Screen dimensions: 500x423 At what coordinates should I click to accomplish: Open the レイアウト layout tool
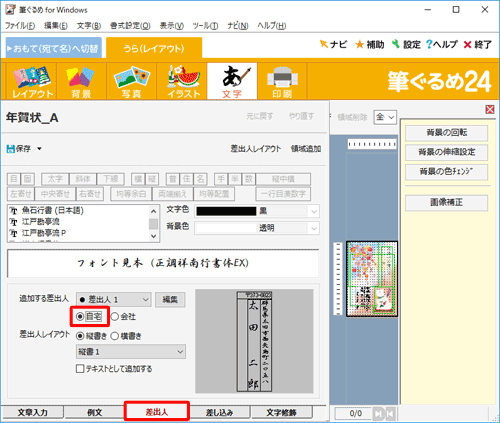(32, 81)
